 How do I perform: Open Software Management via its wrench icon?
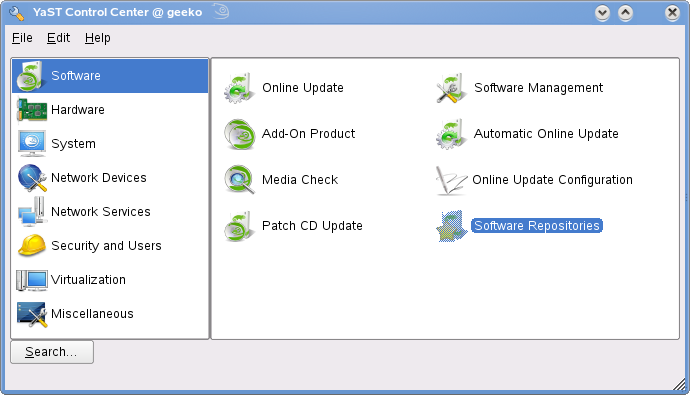(451, 88)
